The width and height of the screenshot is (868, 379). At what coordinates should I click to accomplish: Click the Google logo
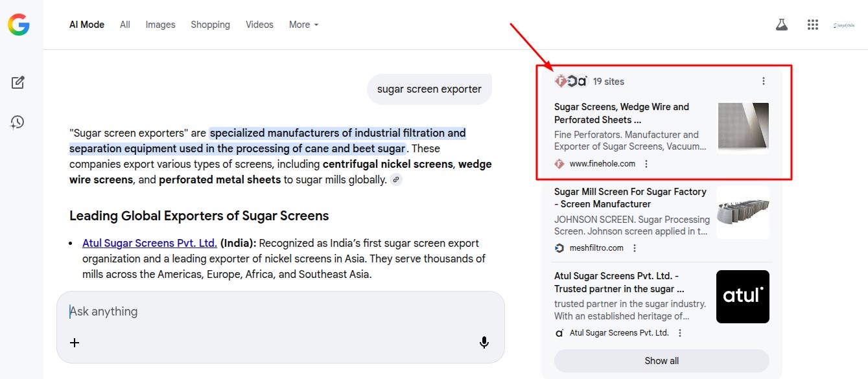tap(19, 25)
